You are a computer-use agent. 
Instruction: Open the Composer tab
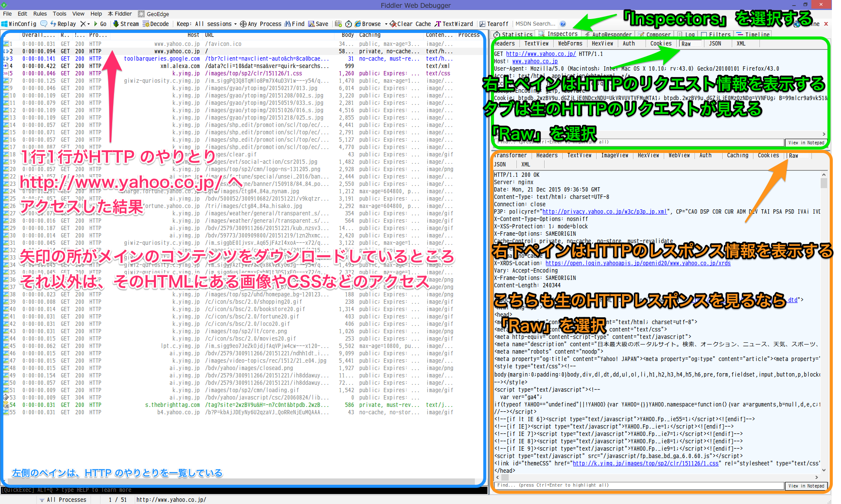click(654, 34)
